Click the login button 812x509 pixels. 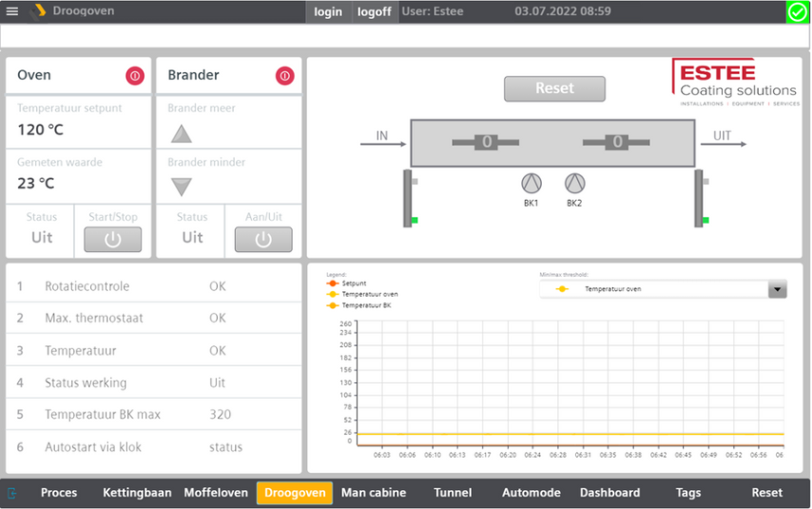(328, 11)
